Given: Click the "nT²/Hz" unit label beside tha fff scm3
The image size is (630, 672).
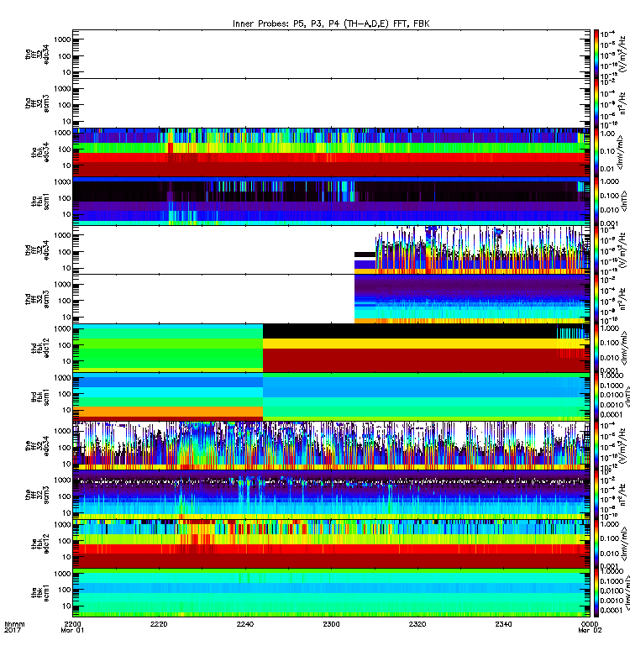Looking at the screenshot, I should tap(623, 103).
